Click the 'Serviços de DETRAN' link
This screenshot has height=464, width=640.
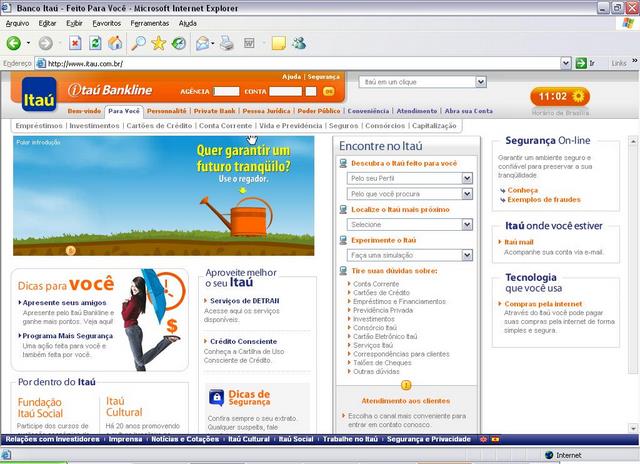click(244, 301)
